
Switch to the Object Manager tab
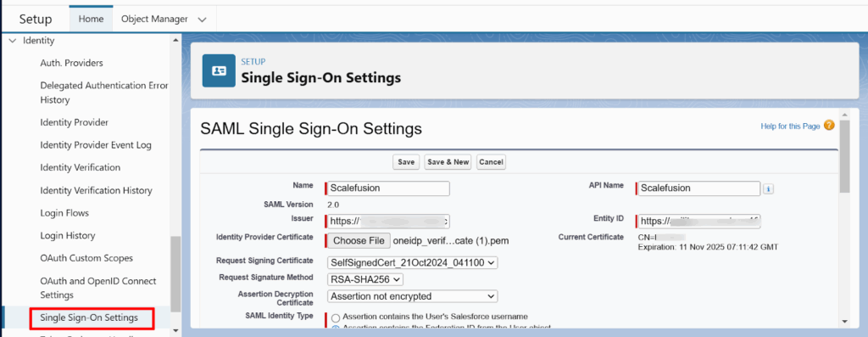154,19
